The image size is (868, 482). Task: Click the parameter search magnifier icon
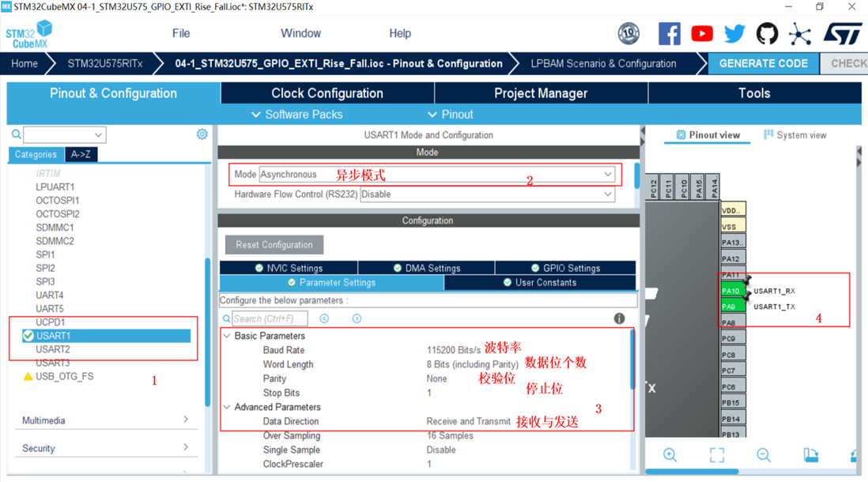click(226, 318)
